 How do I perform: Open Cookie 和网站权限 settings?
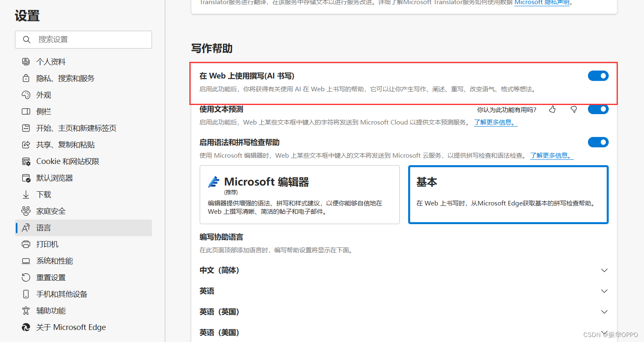83,161
